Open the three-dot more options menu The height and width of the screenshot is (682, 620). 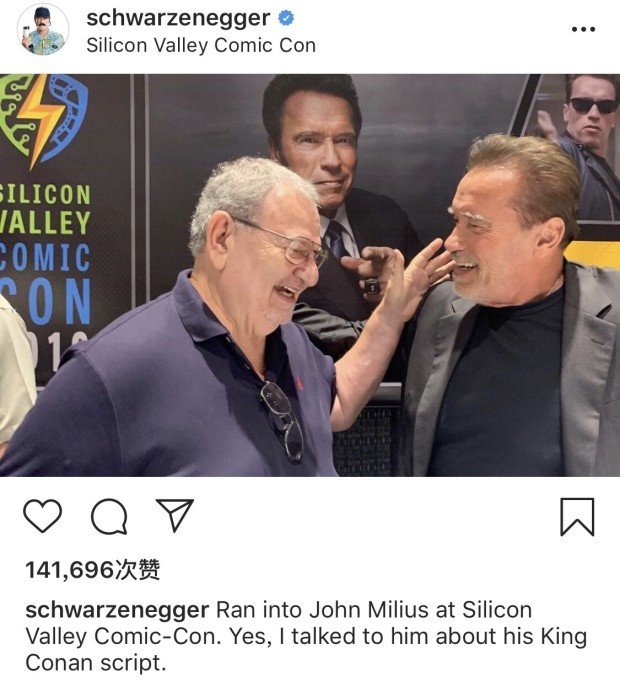point(583,29)
